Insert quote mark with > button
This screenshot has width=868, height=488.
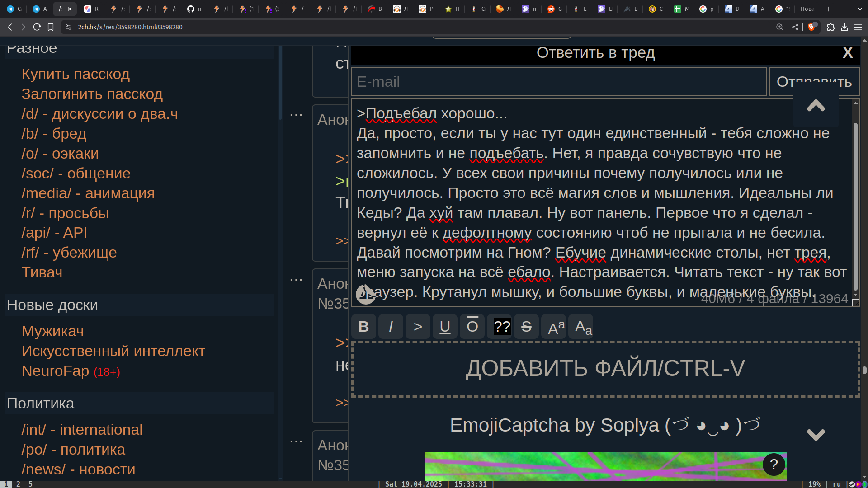coord(418,326)
